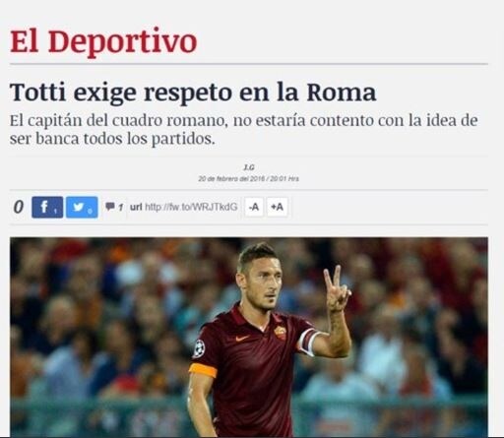
Task: Click the Champions League patch on the sleeve
Action: [x=199, y=348]
